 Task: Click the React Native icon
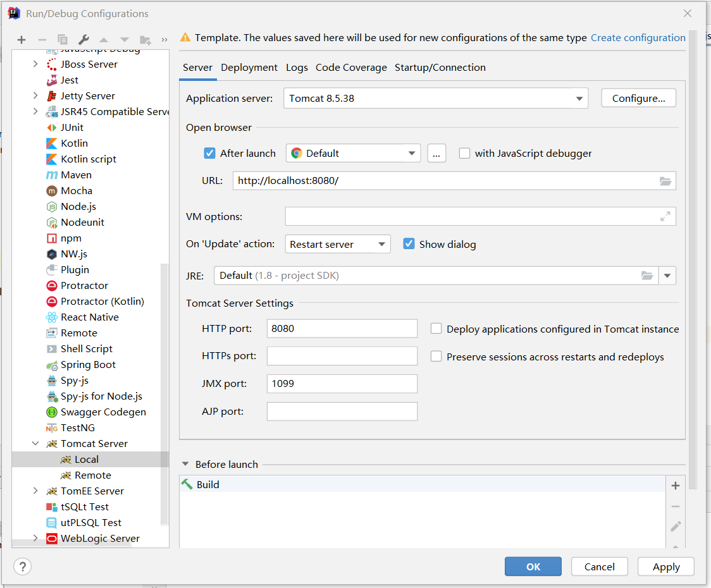(x=52, y=317)
